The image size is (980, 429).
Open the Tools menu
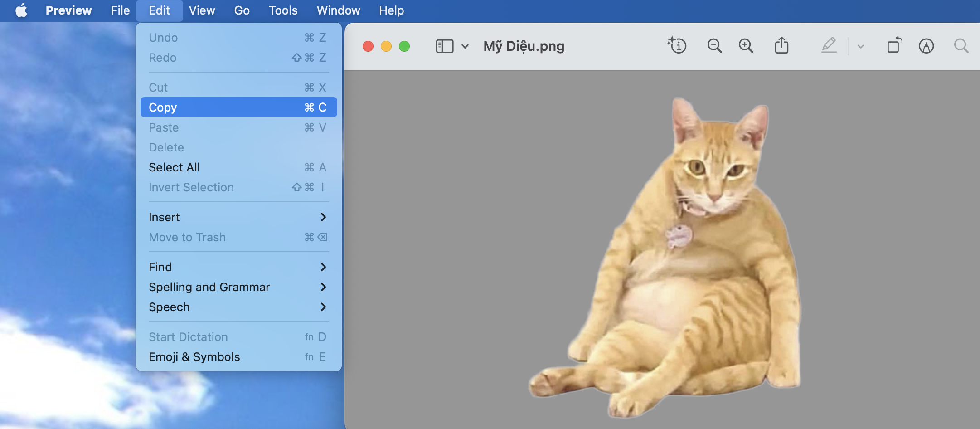[283, 10]
